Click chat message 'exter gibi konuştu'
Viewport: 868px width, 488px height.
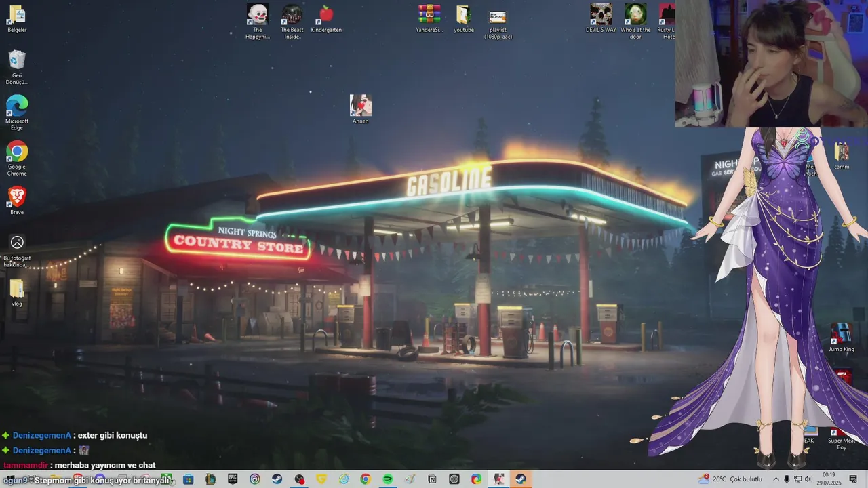[x=113, y=435]
